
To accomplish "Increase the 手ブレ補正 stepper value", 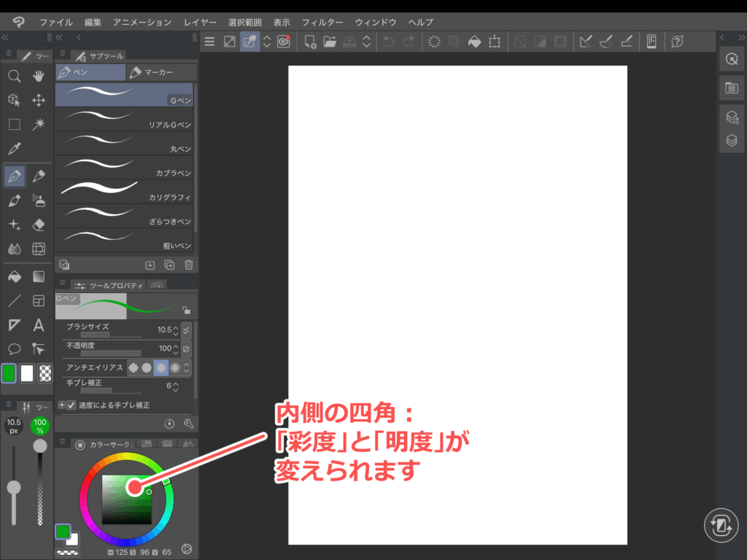I will [x=176, y=382].
